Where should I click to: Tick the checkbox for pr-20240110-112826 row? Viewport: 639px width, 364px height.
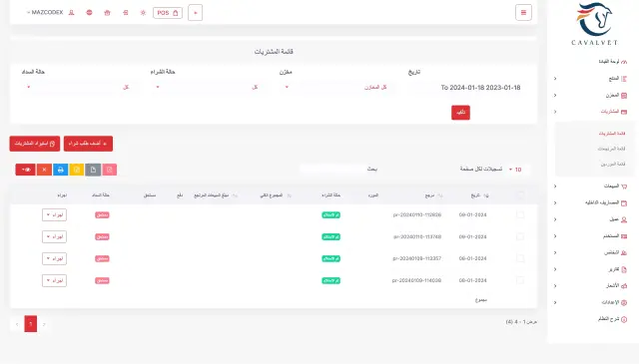tap(520, 214)
